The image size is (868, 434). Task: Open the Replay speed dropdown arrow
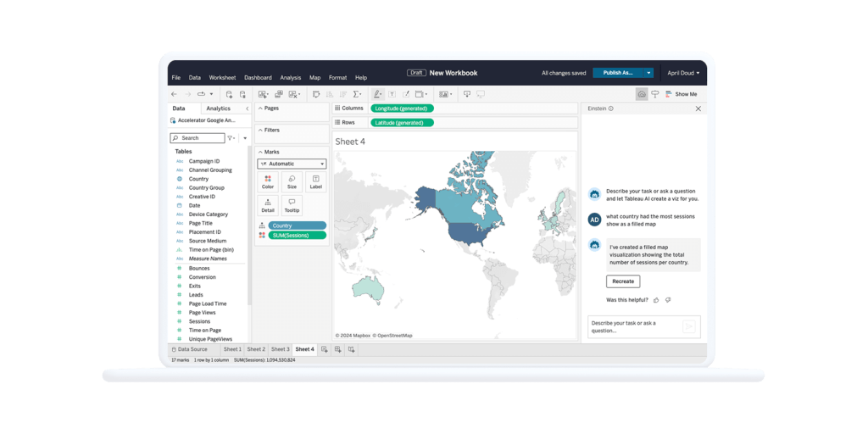click(211, 94)
